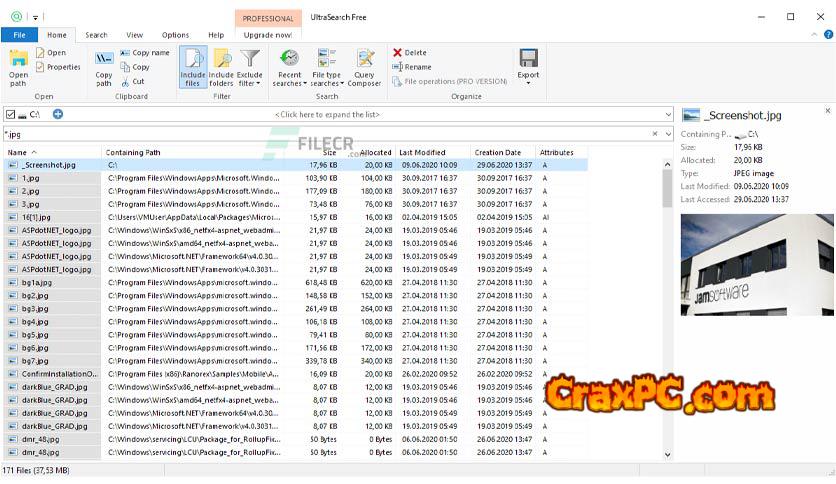Click the Delete icon in Organize
Screen dimensions: 836x484
[x=398, y=53]
